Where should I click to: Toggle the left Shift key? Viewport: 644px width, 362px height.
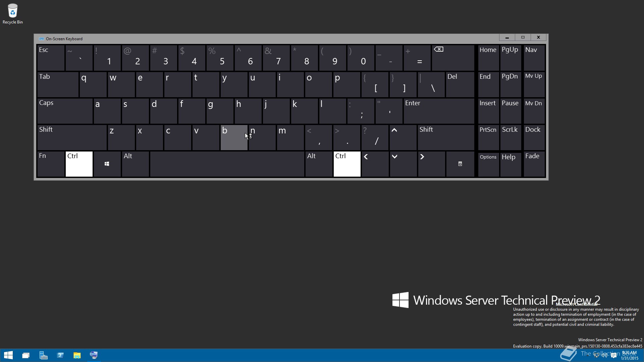pyautogui.click(x=72, y=137)
